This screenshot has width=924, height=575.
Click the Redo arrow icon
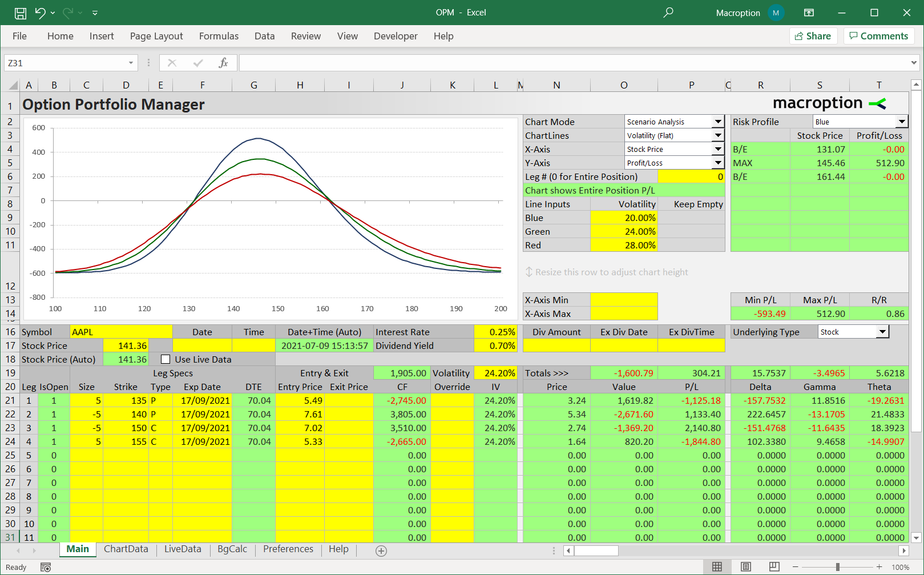coord(68,13)
